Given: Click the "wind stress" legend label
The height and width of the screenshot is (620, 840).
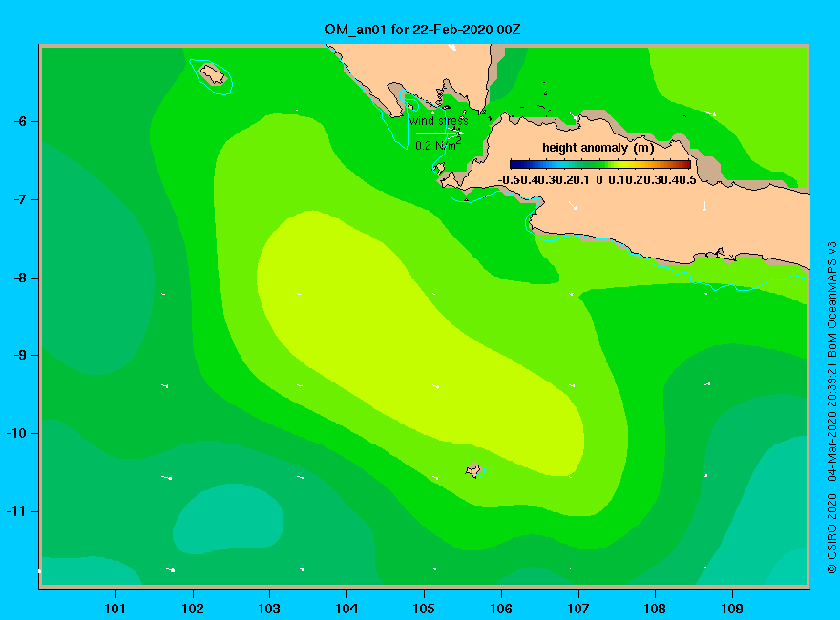Looking at the screenshot, I should point(439,121).
